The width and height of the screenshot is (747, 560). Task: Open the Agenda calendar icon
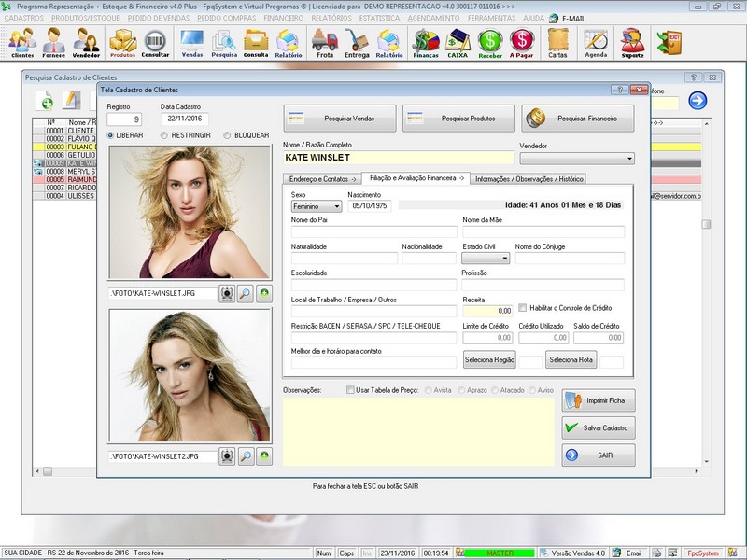point(596,42)
